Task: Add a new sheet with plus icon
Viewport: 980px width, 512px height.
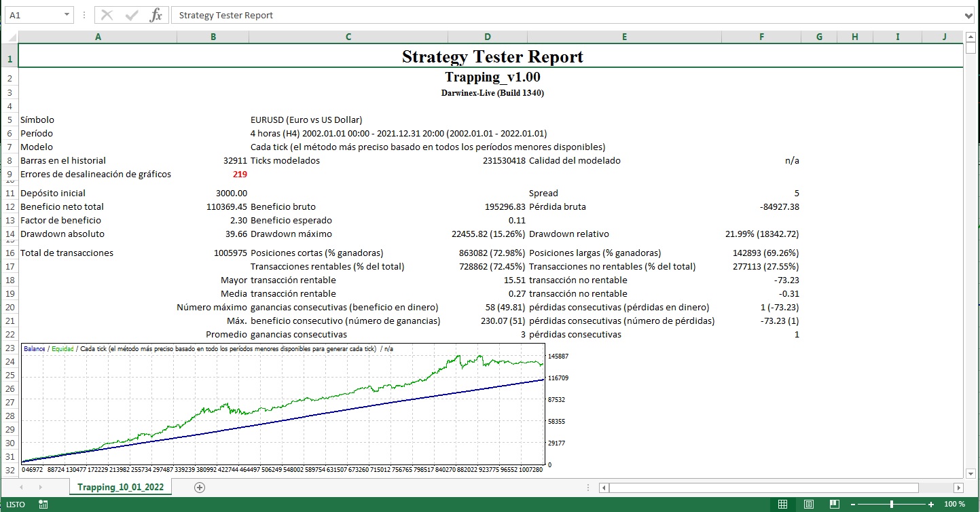Action: (200, 487)
